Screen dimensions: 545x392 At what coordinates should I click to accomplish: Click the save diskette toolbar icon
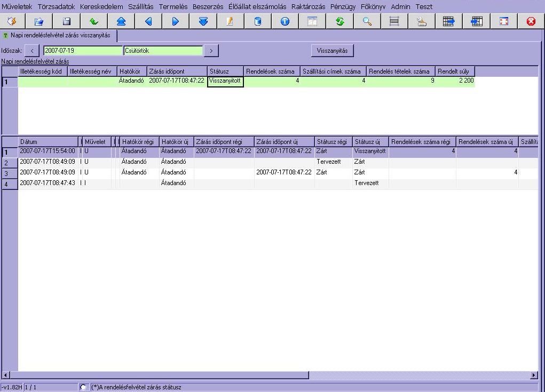point(67,21)
